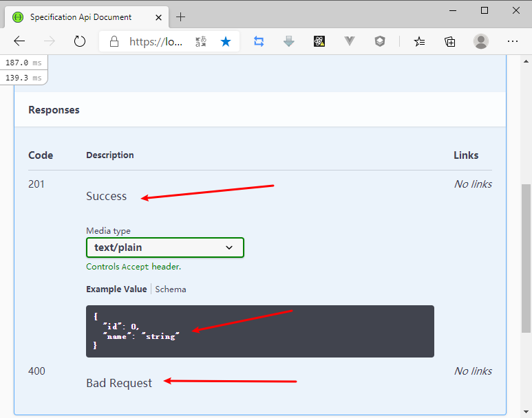Viewport: 532px width, 418px height.
Task: Click the React DevTools extension icon
Action: (x=319, y=41)
